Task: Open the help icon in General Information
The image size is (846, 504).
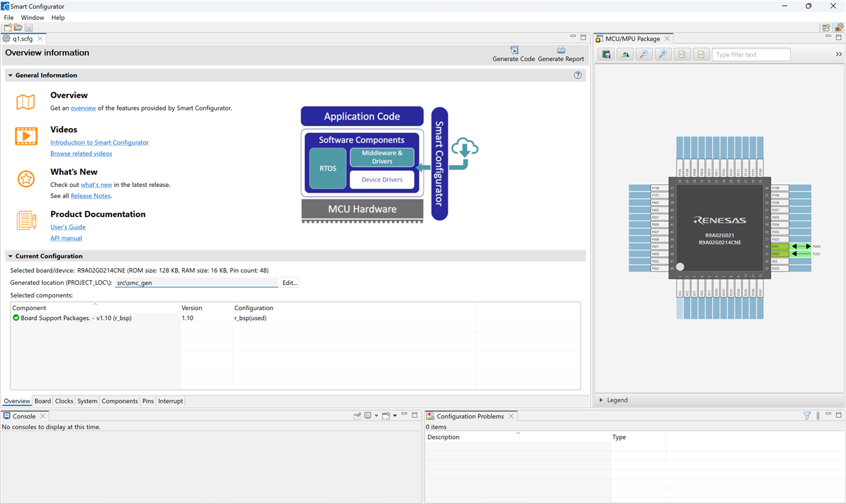Action: (x=578, y=75)
